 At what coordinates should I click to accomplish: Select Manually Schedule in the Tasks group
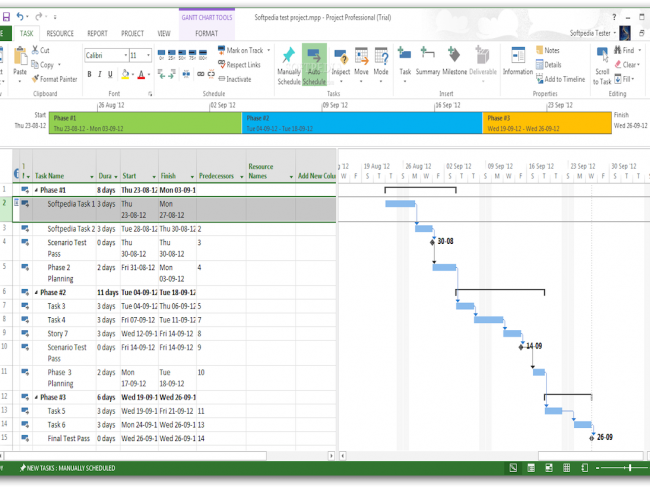(x=288, y=65)
